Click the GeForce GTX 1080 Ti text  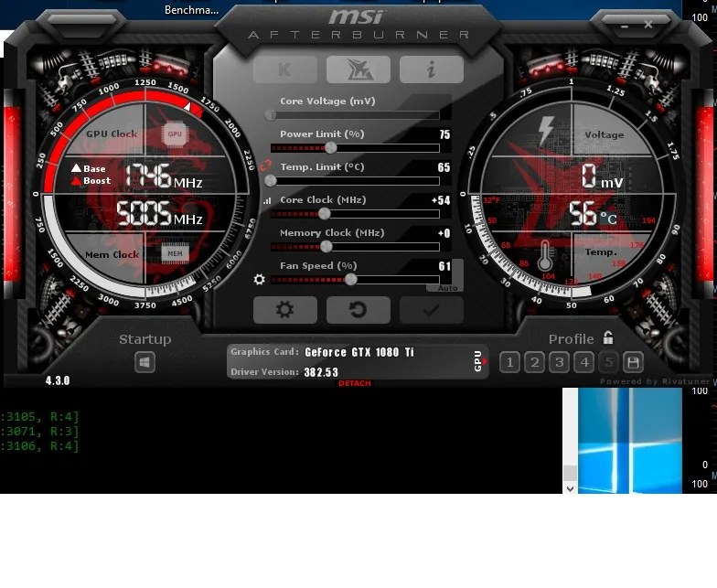pos(359,353)
